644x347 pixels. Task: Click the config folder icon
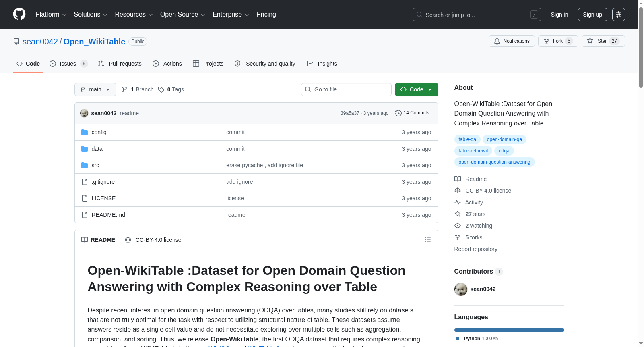85,132
